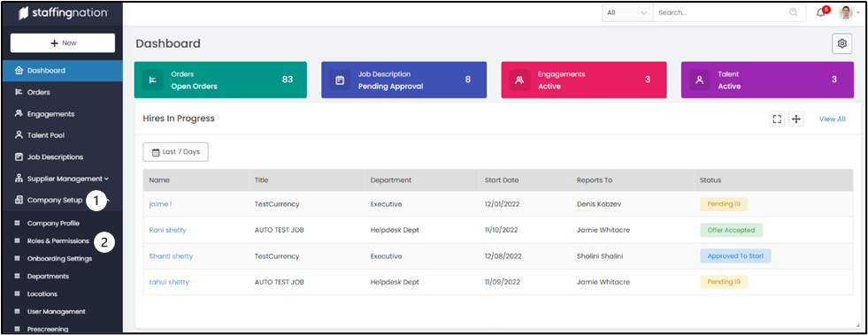Click the Onboarding Settings grid icon
868x335 pixels.
[17, 259]
